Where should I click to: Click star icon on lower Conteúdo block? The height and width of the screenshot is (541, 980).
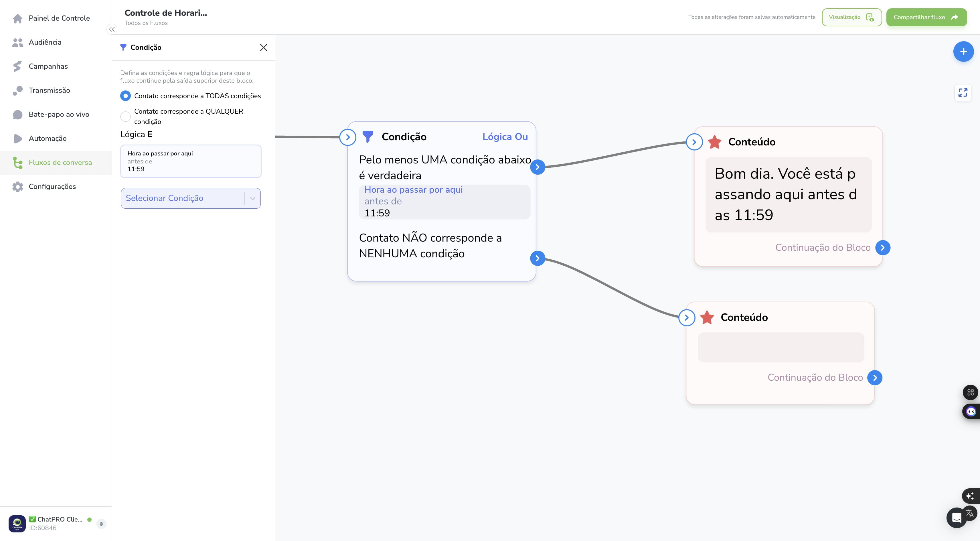(x=707, y=317)
